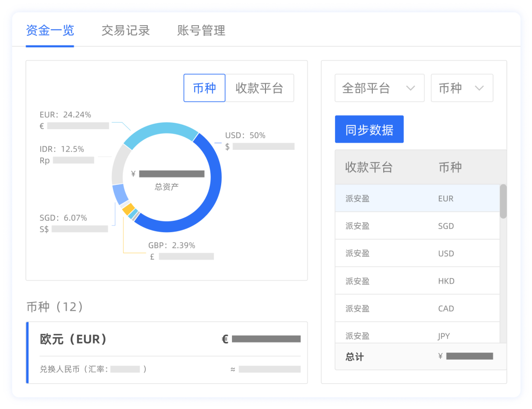Image resolution: width=532 pixels, height=409 pixels.
Task: Click the gray IDR donut chart segment
Action: [x=119, y=166]
